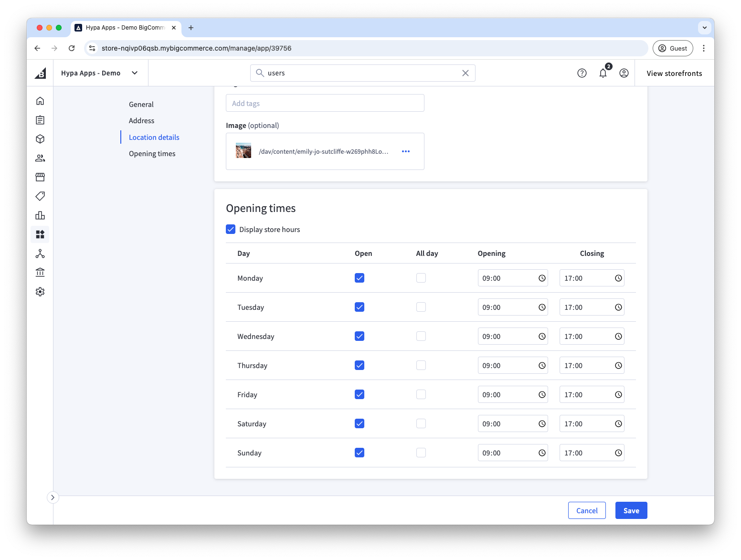741x560 pixels.
Task: Open the Home sidebar icon
Action: [x=40, y=101]
